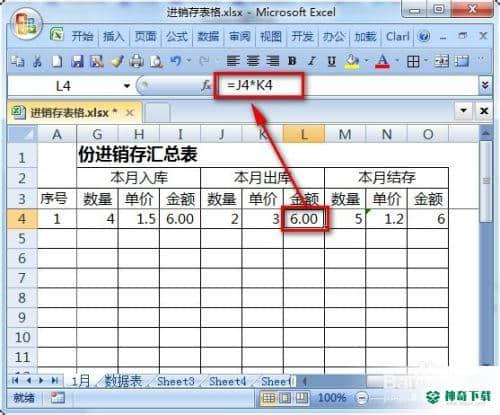This screenshot has width=500, height=415.
Task: Expand the formula bar chevron
Action: [485, 86]
